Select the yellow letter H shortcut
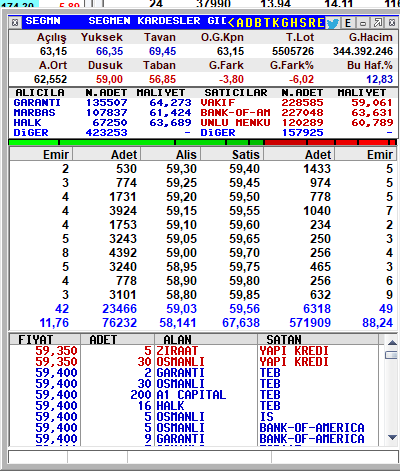This screenshot has height=471, width=400. 294,23
